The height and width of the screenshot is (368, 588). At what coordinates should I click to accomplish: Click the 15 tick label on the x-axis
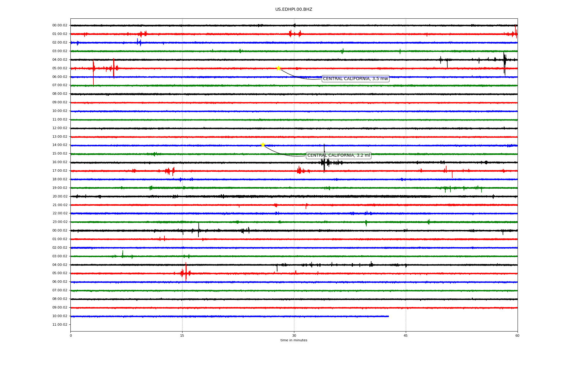click(182, 335)
